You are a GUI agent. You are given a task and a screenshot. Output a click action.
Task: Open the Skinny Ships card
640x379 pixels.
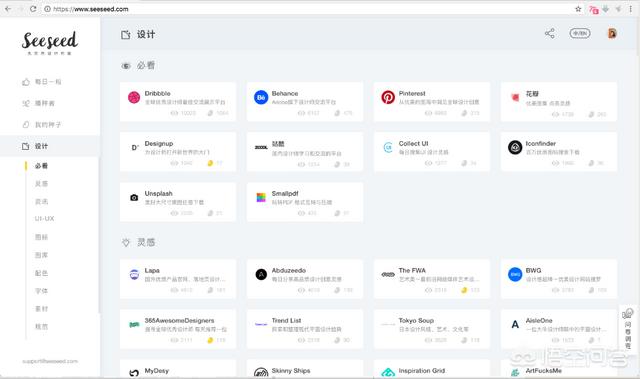coord(305,368)
